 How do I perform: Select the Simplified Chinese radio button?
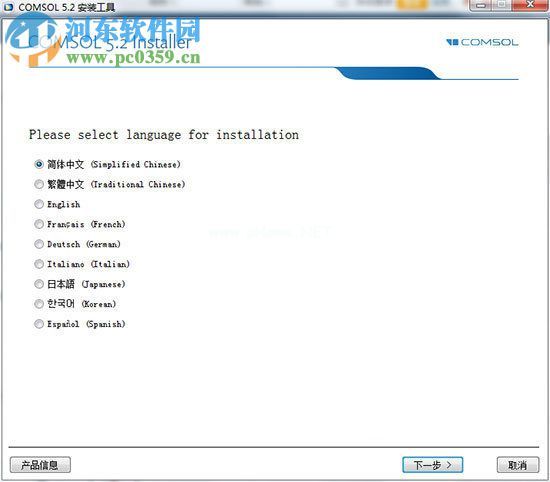point(39,164)
